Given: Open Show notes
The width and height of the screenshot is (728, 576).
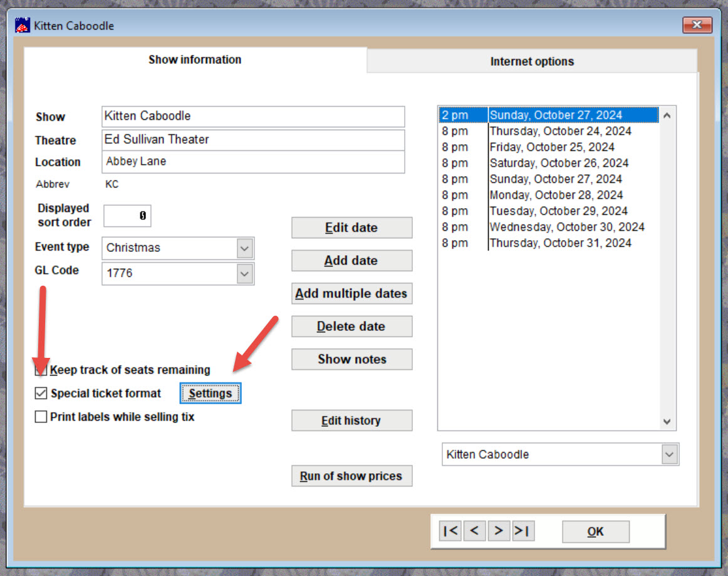Looking at the screenshot, I should (x=351, y=359).
